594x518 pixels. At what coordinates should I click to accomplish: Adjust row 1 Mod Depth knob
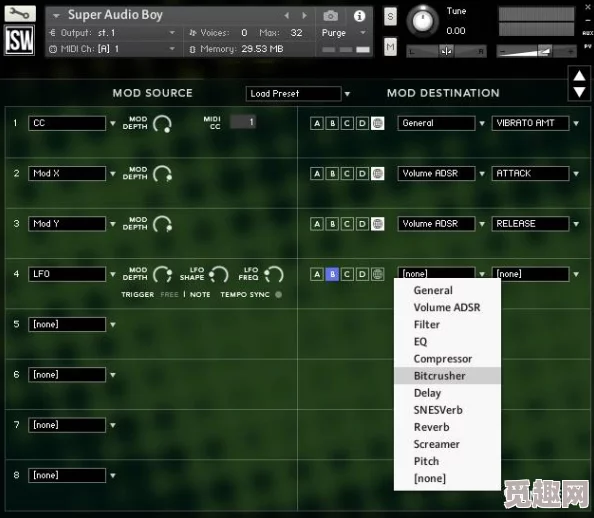pyautogui.click(x=163, y=124)
